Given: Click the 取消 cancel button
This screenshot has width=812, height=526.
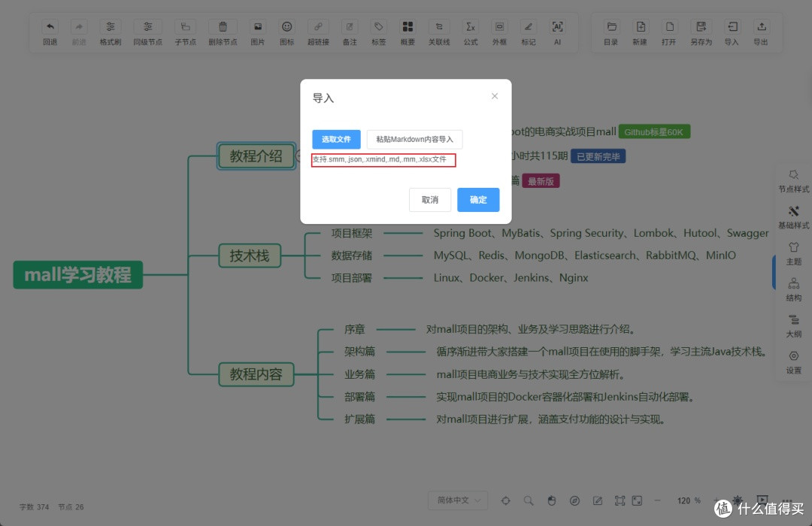Looking at the screenshot, I should pos(430,200).
